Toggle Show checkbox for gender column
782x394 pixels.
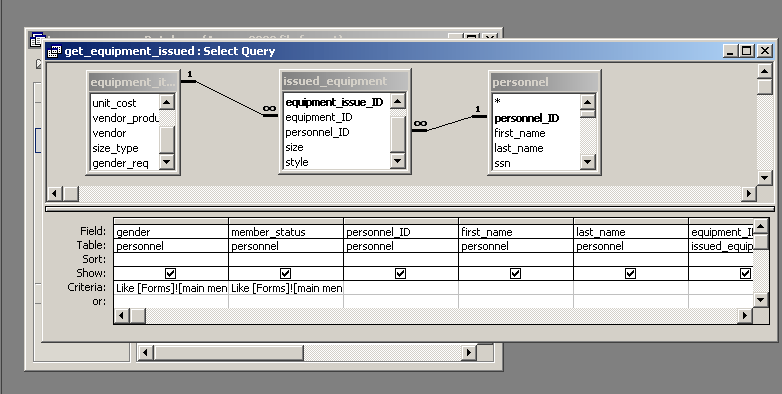point(171,273)
